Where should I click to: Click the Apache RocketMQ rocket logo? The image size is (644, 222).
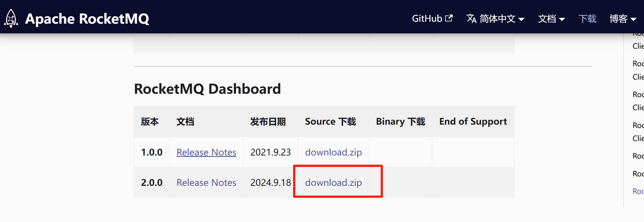click(11, 18)
